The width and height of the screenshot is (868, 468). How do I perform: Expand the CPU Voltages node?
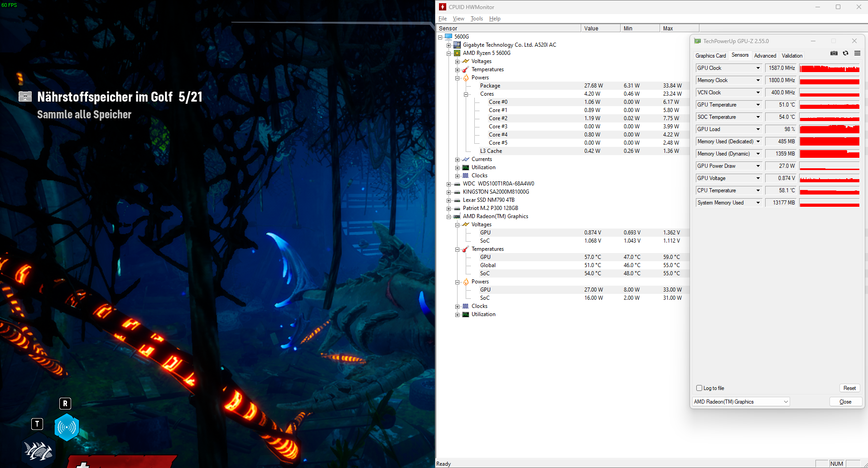(x=457, y=61)
